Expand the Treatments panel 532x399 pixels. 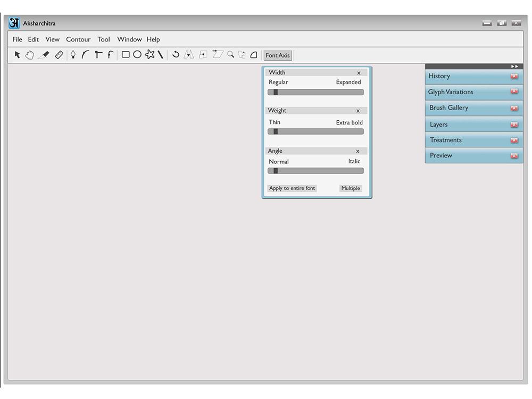473,140
